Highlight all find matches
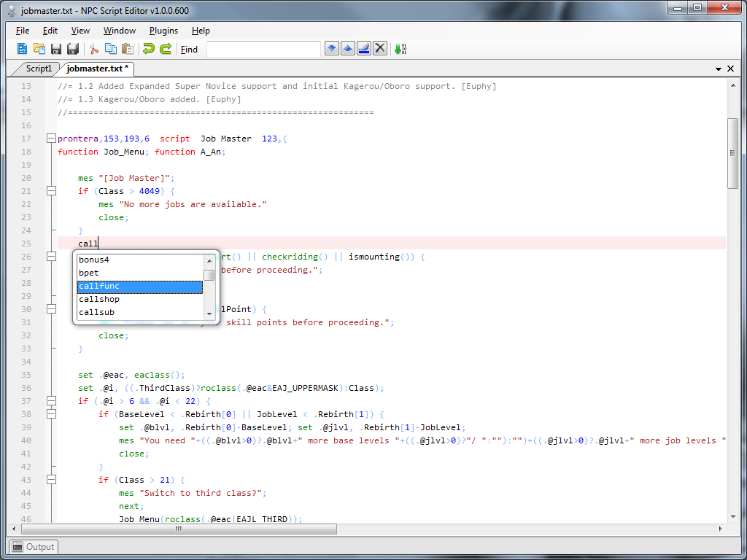The width and height of the screenshot is (747, 560). tap(364, 49)
